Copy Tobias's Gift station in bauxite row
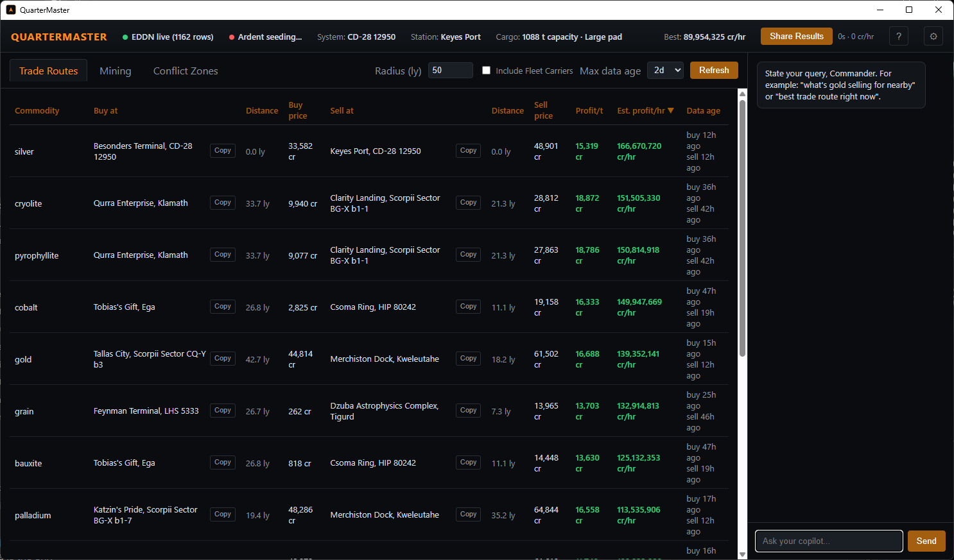 (223, 462)
